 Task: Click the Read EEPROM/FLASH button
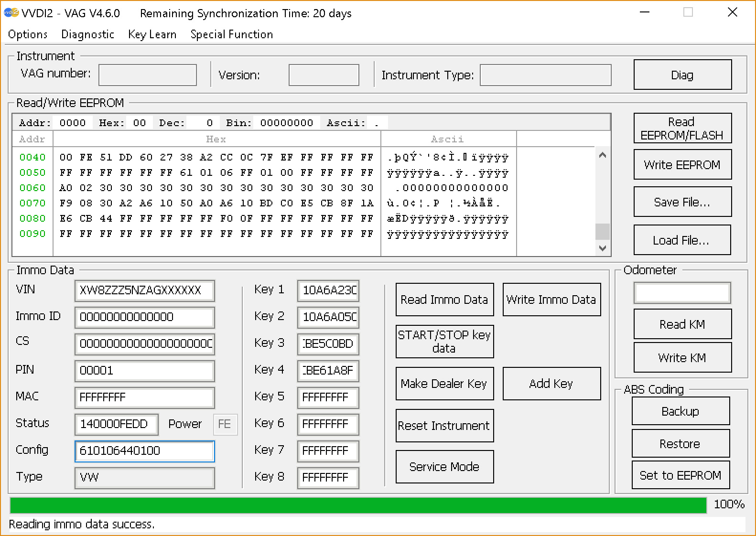(x=682, y=128)
